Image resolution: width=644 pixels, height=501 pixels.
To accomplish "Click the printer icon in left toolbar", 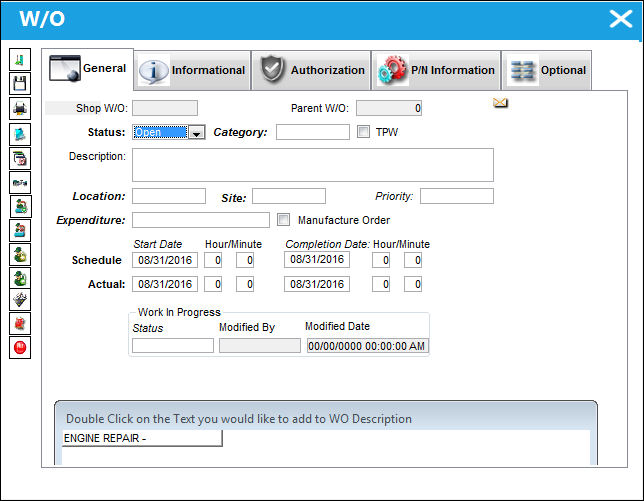I will (x=20, y=108).
